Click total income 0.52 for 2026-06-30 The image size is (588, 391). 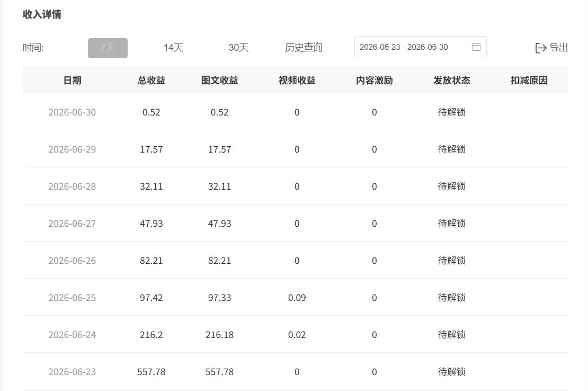point(152,112)
